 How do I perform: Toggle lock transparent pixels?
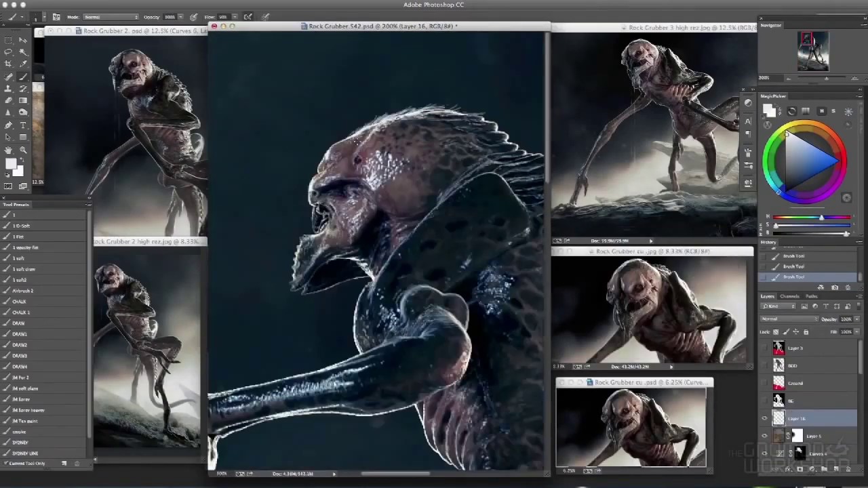coord(775,331)
